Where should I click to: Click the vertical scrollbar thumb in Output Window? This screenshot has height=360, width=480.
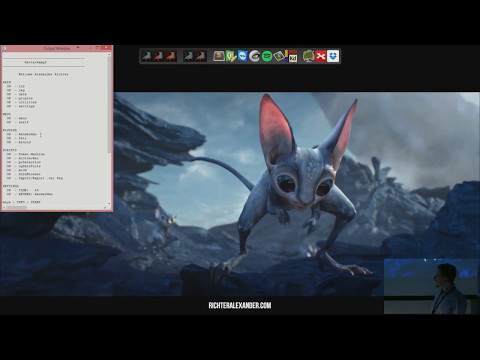click(109, 105)
